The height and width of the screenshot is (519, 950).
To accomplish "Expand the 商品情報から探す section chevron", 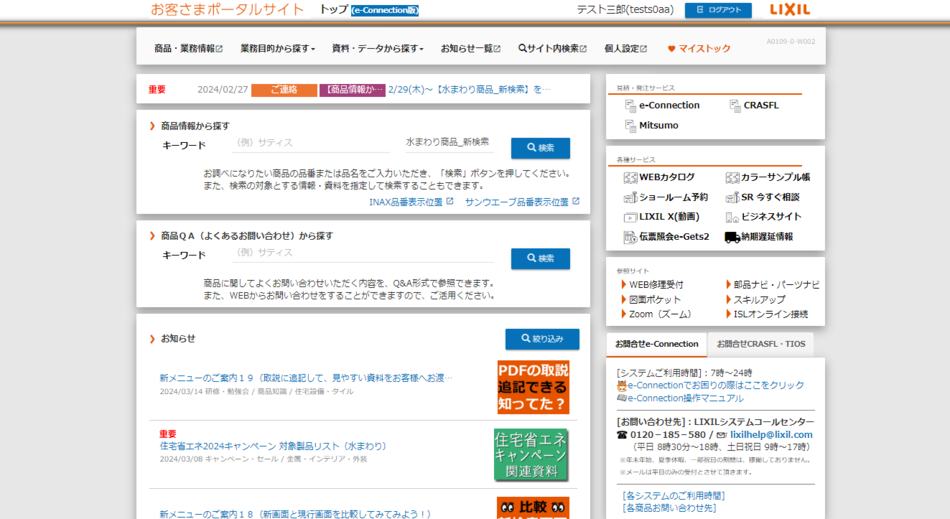I will point(152,126).
